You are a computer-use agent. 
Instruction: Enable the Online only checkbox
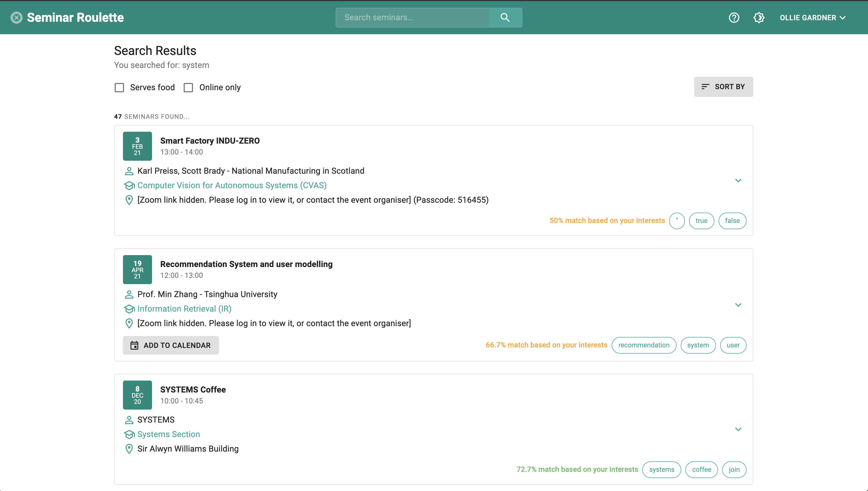(x=188, y=88)
